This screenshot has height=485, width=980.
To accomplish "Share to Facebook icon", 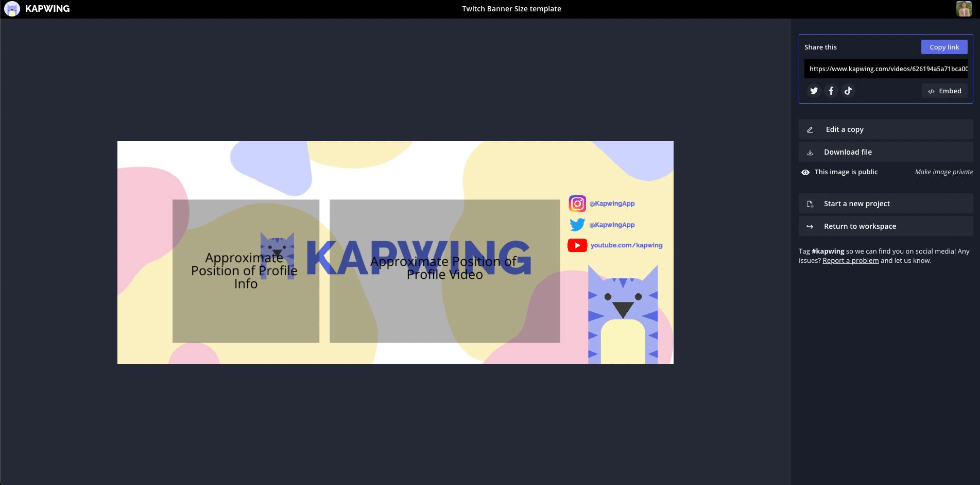I will tap(831, 91).
